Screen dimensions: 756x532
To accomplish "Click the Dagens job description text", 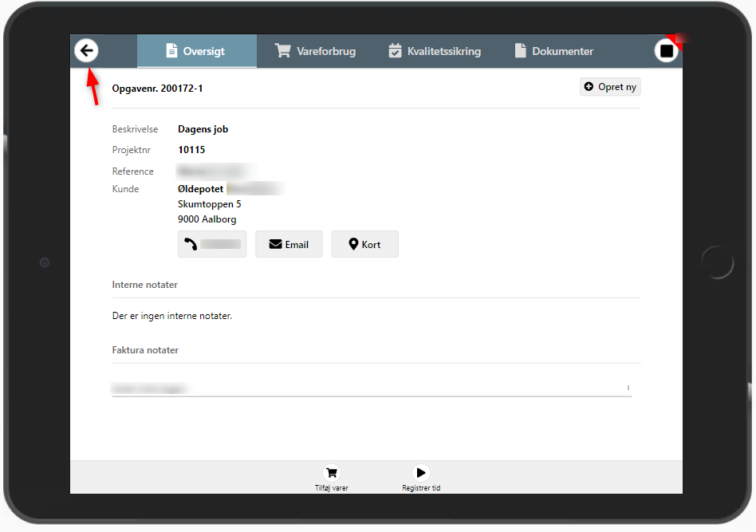I will [x=203, y=129].
